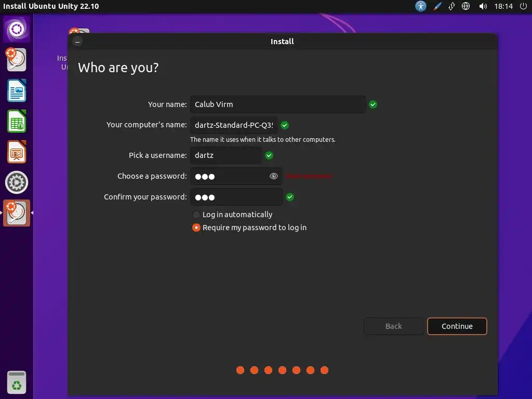Click the green check next to confirm password
532x399 pixels.
tap(290, 197)
